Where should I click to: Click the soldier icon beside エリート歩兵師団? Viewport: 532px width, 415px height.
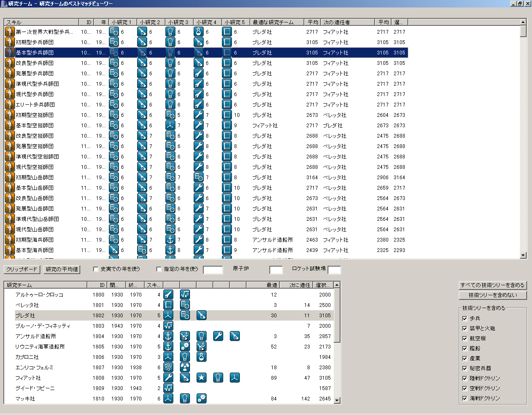click(x=10, y=104)
